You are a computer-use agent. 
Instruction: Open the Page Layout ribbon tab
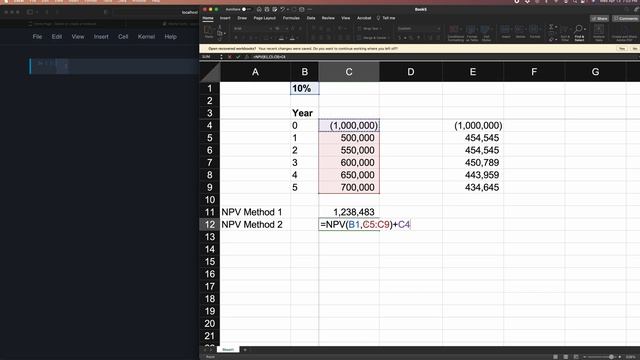coord(264,18)
